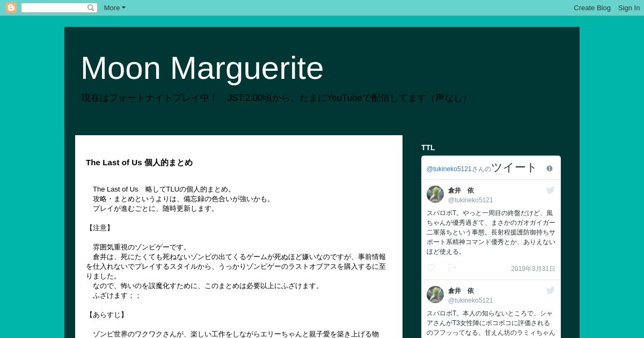Open the Moon Marguerite blog title
Image resolution: width=644 pixels, height=338 pixels.
(202, 68)
